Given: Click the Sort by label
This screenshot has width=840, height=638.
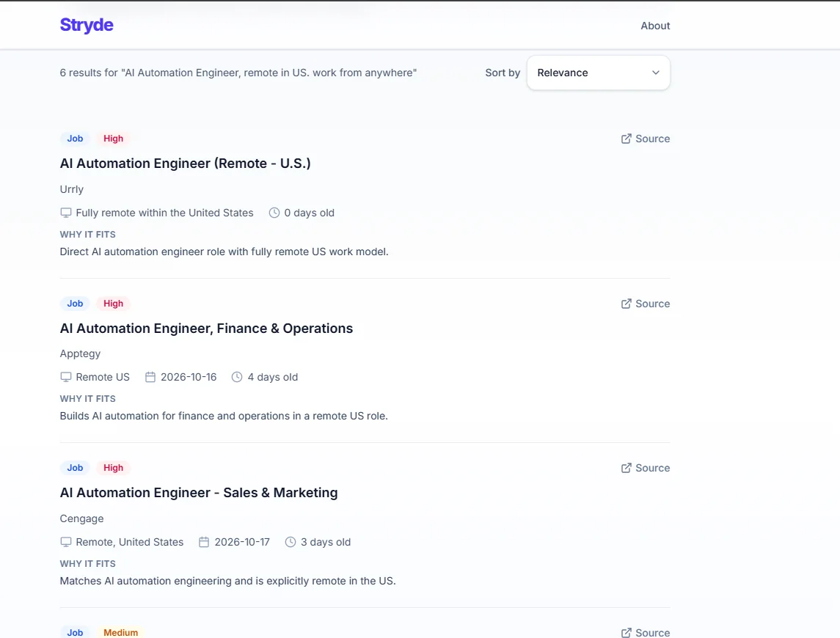Looking at the screenshot, I should point(503,73).
